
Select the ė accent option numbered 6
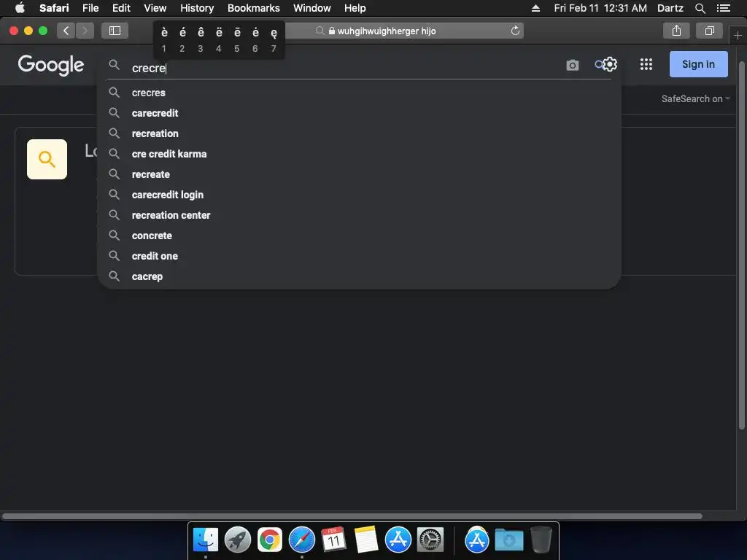click(255, 39)
